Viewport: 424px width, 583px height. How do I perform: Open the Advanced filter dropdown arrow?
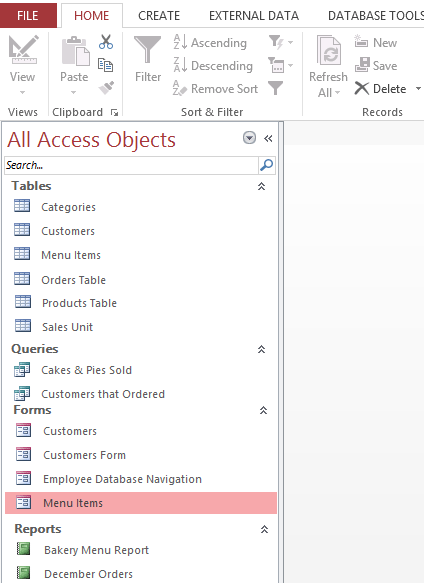290,65
